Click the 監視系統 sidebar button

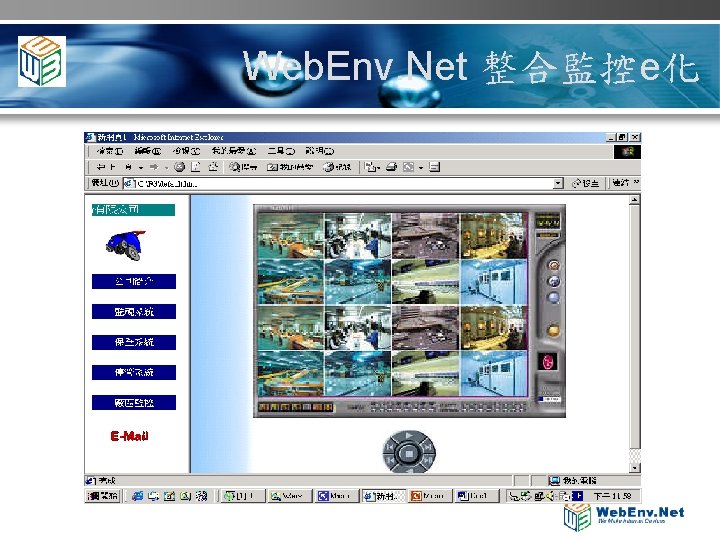[x=134, y=312]
